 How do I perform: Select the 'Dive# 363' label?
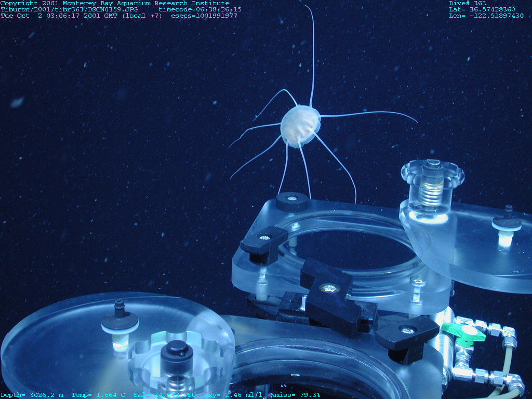pos(468,3)
